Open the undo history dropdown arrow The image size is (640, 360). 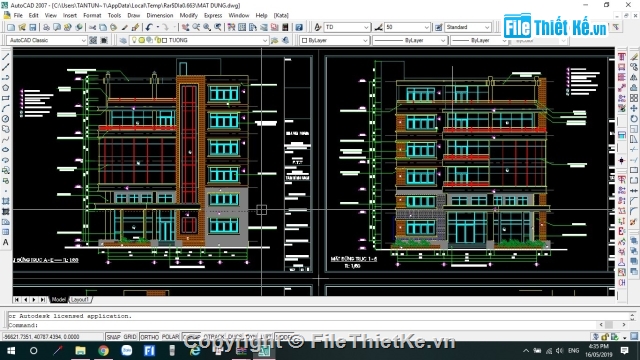coord(158,27)
